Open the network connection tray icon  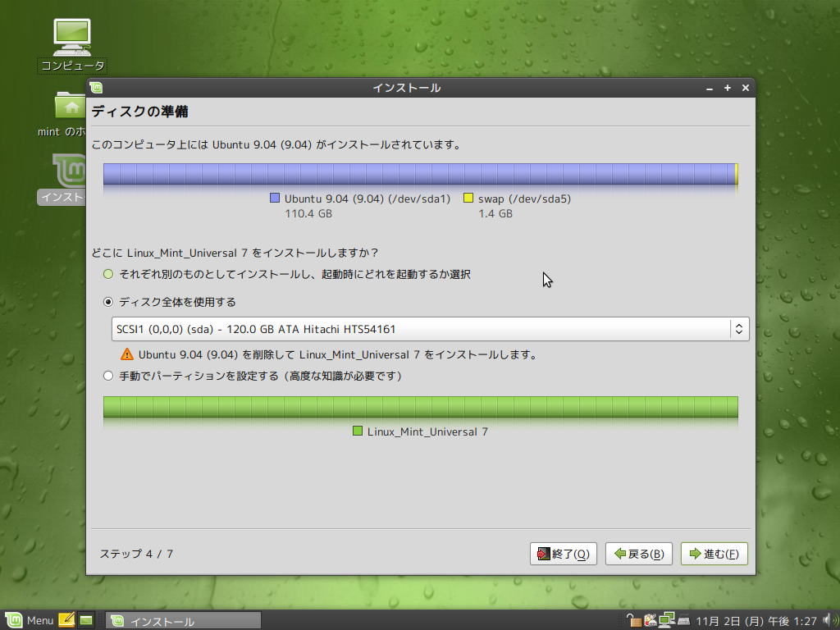pyautogui.click(x=667, y=620)
